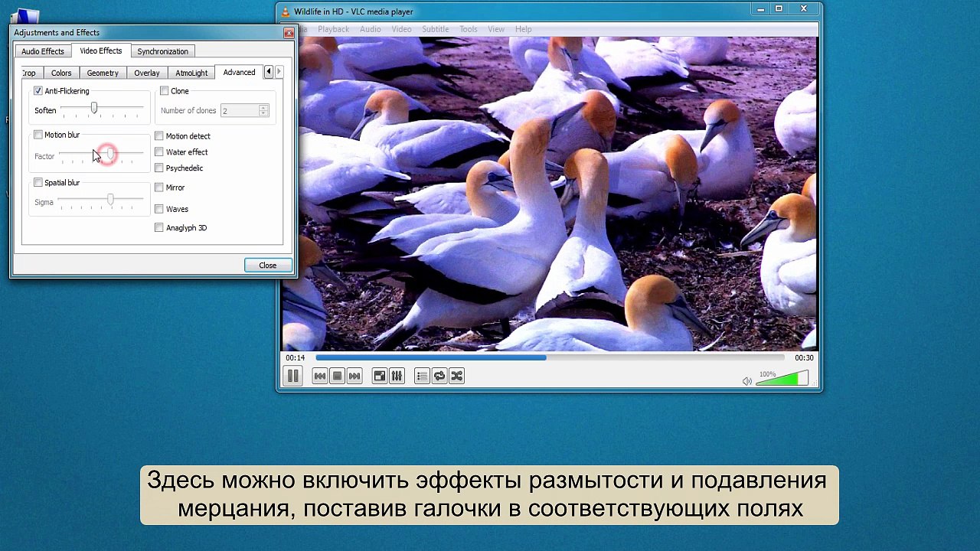Maximize the VLC media player window
The width and height of the screenshot is (980, 551).
779,9
